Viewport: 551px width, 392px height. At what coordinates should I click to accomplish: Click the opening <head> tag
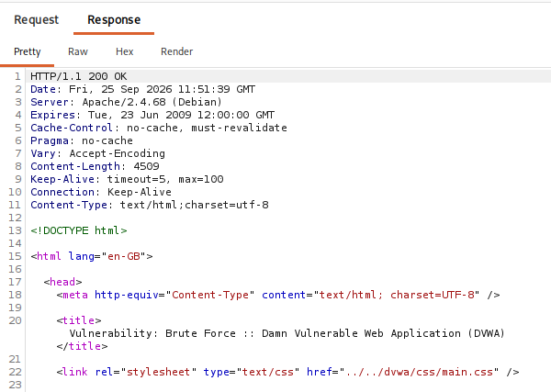[62, 282]
